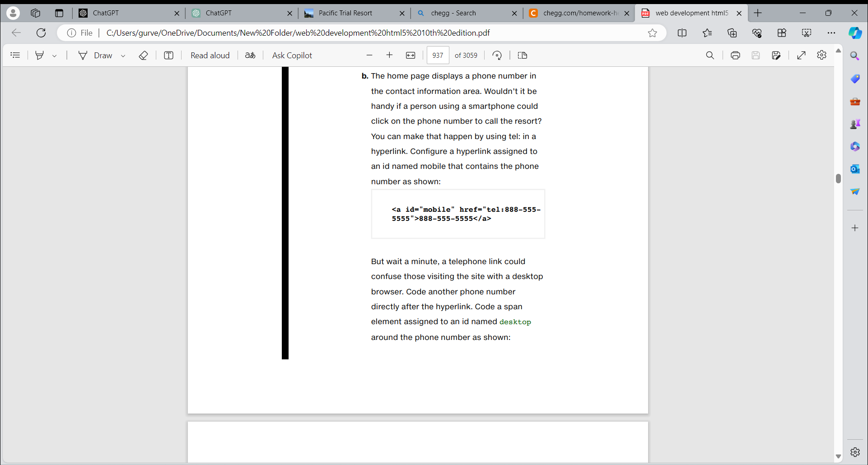Zoom in on the document
Screen dimensions: 868x465
click(x=389, y=55)
